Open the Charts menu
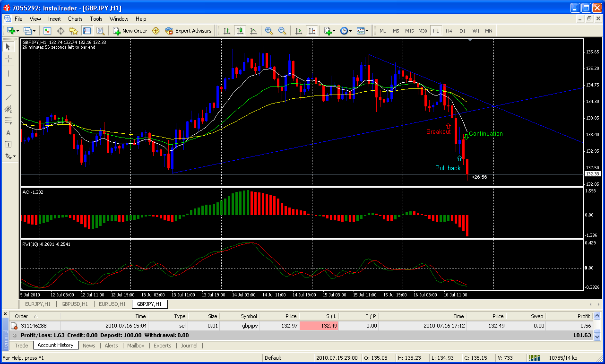Viewport: 605px width, 364px height. pos(75,19)
